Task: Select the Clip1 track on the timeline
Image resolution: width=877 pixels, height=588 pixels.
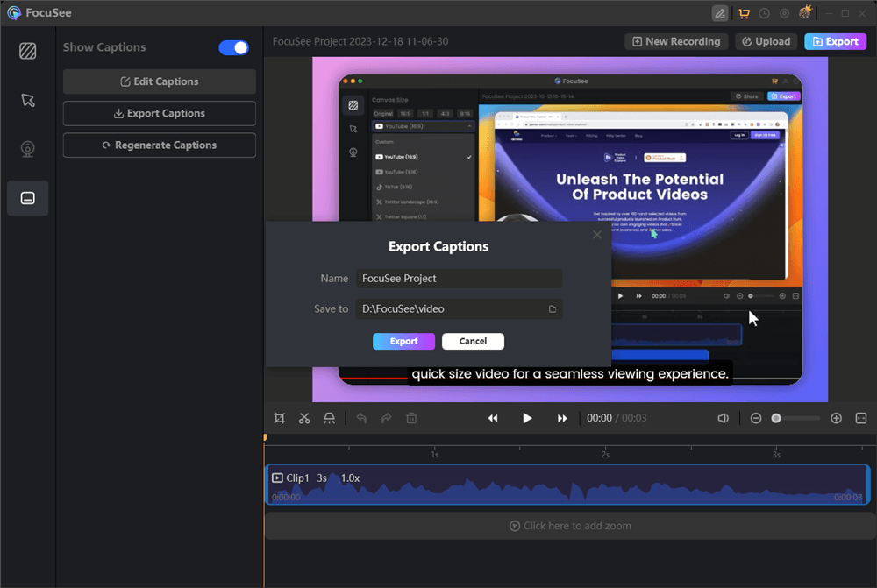Action: tap(567, 485)
